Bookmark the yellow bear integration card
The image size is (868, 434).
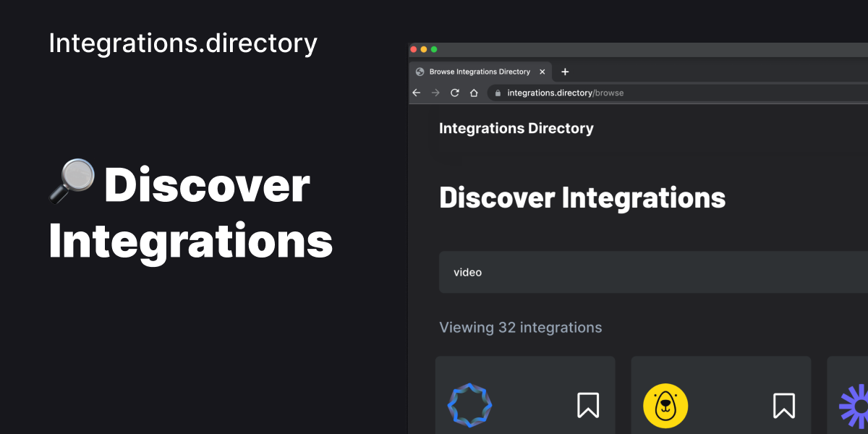click(784, 405)
